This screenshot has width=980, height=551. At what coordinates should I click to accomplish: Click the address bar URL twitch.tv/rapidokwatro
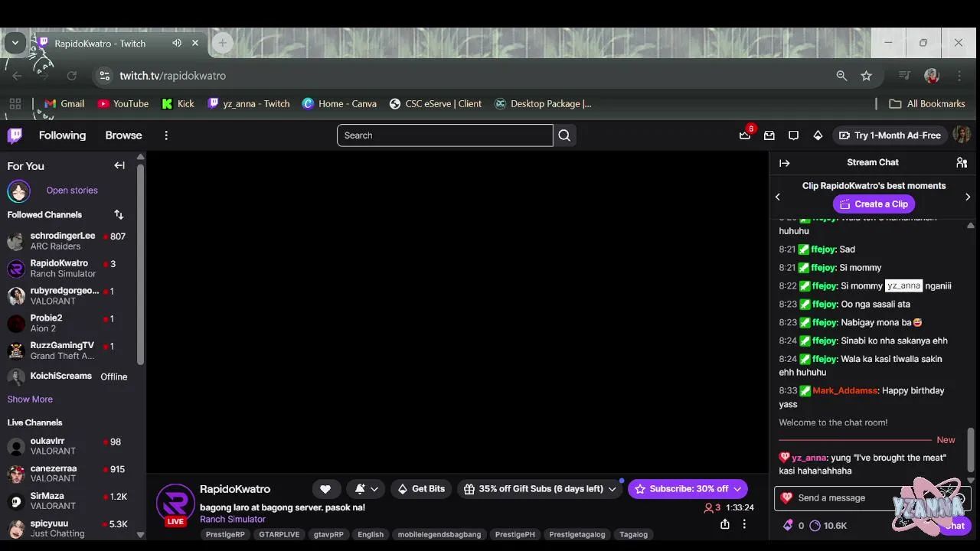(x=172, y=76)
